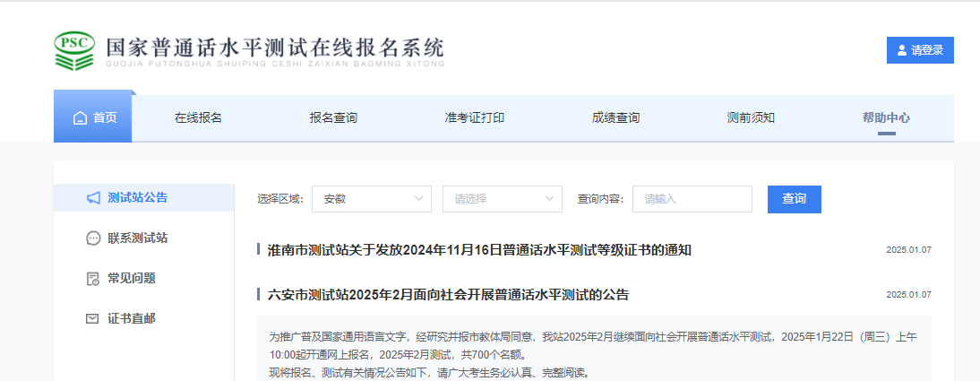Open the 六安市测试站 February test announcement
This screenshot has height=381, width=980.
(448, 295)
